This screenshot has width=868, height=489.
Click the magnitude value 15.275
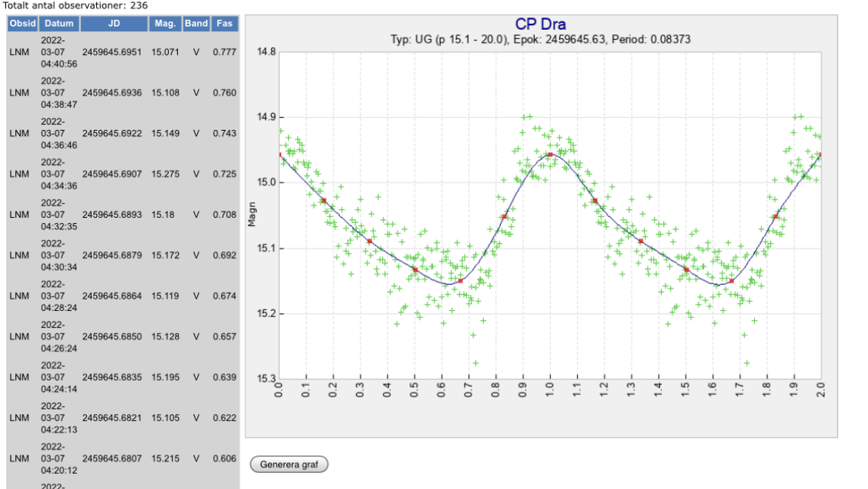[165, 174]
